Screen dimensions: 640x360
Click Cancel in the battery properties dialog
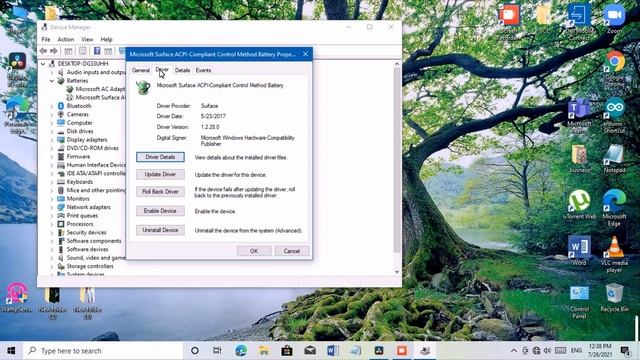point(292,251)
